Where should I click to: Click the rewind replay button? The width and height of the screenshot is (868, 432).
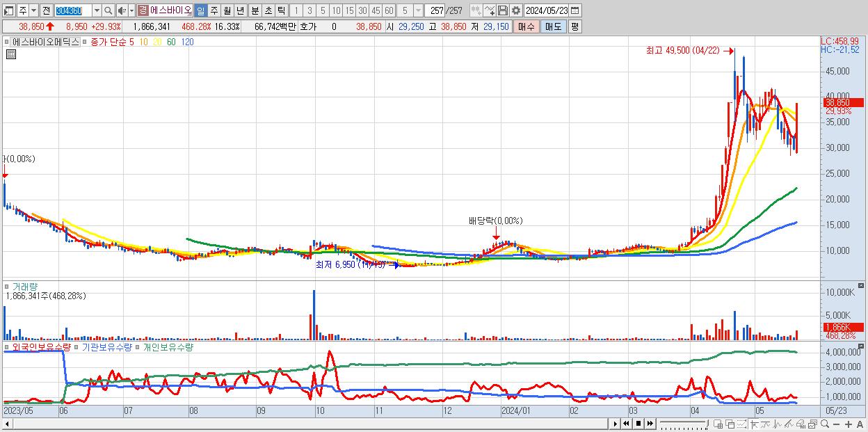click(626, 424)
